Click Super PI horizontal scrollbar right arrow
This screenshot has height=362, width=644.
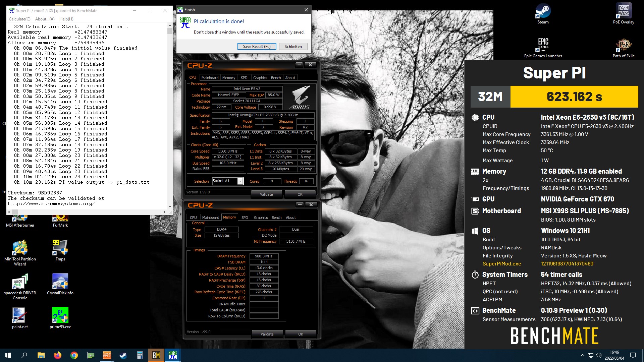pyautogui.click(x=164, y=212)
